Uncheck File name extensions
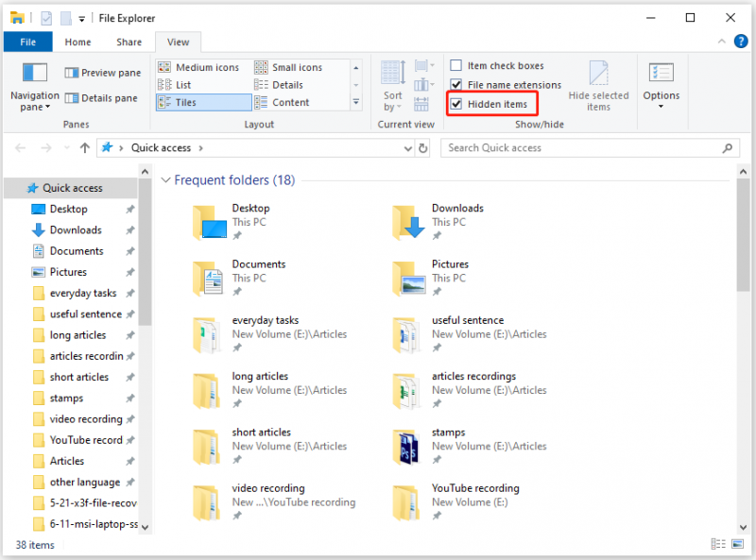 click(455, 84)
